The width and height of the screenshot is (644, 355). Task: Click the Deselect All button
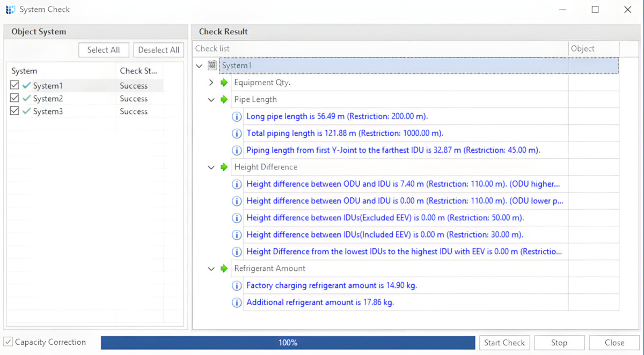[x=158, y=50]
